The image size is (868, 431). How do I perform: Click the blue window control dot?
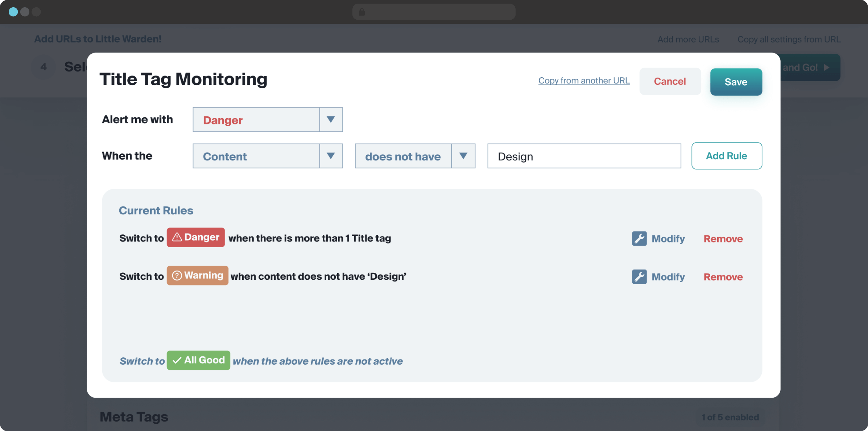click(x=13, y=12)
